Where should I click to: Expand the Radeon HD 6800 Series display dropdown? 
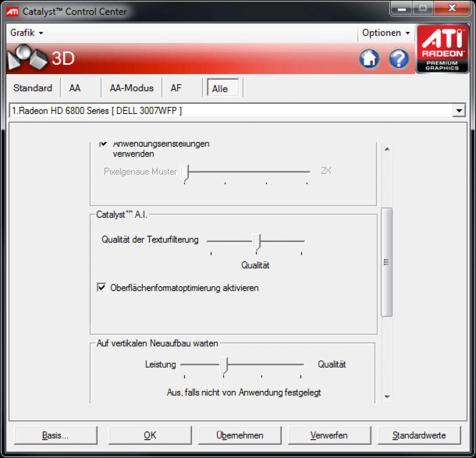(x=459, y=111)
